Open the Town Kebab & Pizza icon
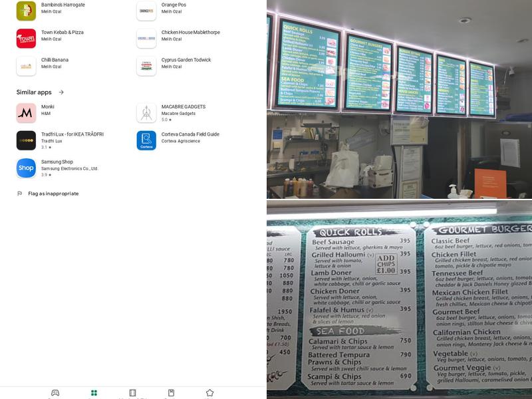The image size is (532, 399). (x=27, y=38)
